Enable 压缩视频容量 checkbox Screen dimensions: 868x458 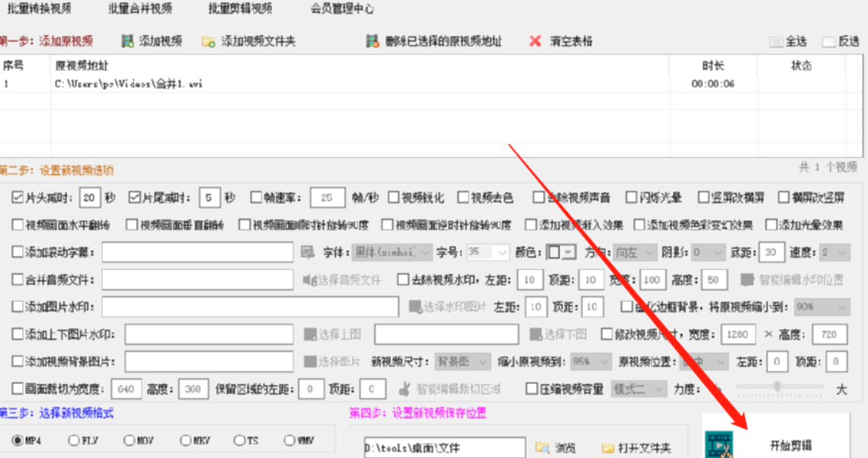point(532,389)
